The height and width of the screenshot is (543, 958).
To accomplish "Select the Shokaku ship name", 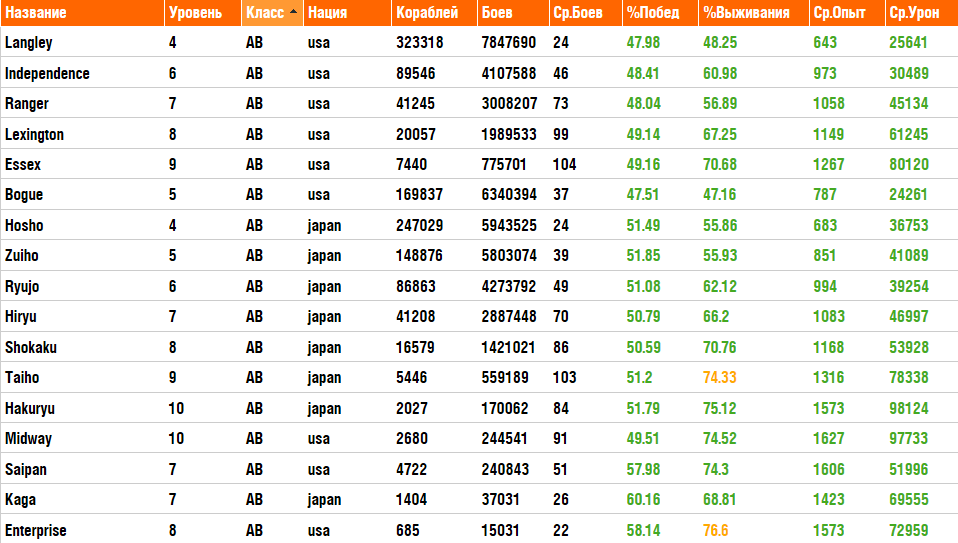I will click(x=31, y=348).
